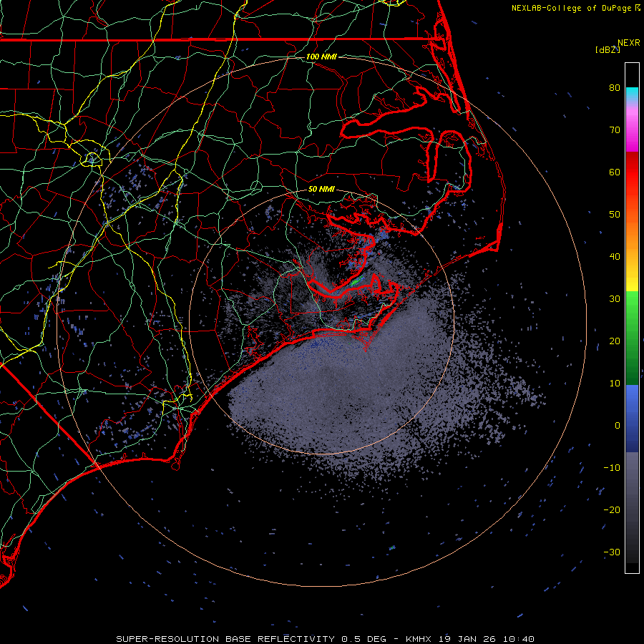Select the 50 value on the dBZ scale
Screen dimensions: 644x644
pyautogui.click(x=615, y=215)
